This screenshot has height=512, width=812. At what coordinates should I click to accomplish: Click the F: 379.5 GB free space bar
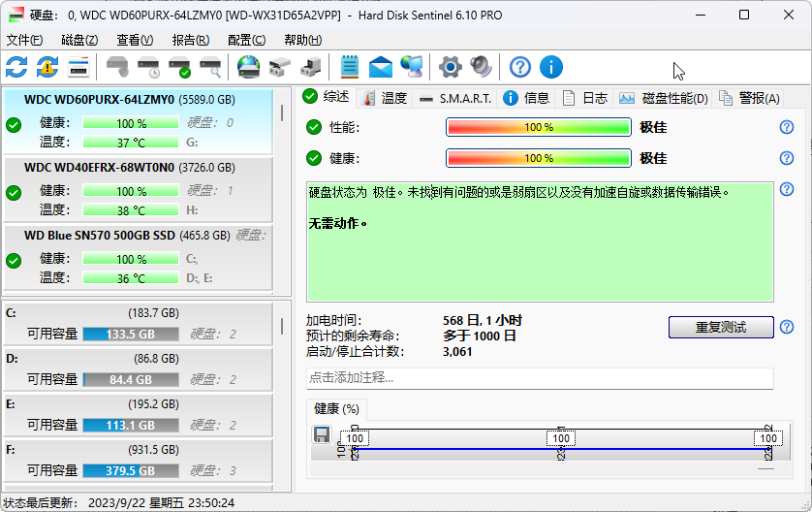point(131,471)
